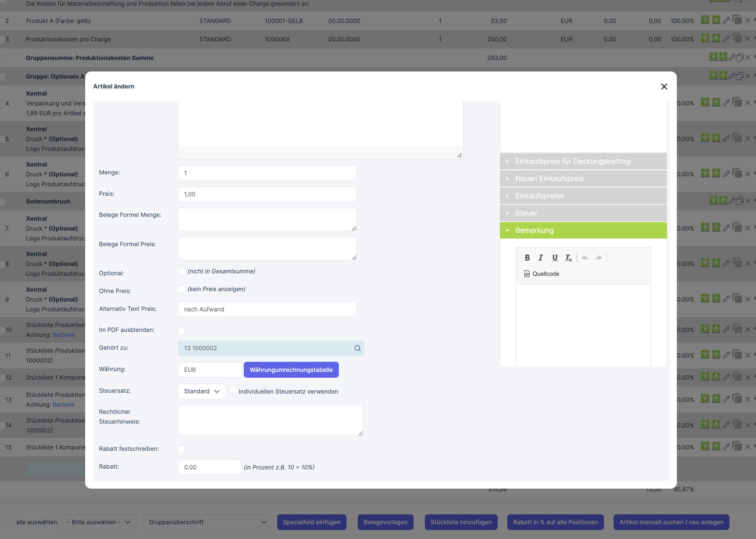This screenshot has height=539, width=756.
Task: Click the Undo arrow in the Bemerkung editor
Action: pyautogui.click(x=585, y=257)
